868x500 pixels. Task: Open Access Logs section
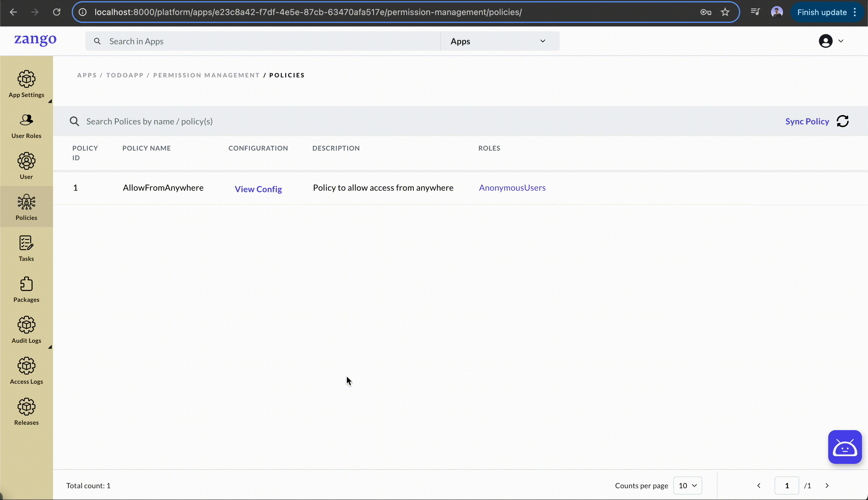tap(26, 370)
